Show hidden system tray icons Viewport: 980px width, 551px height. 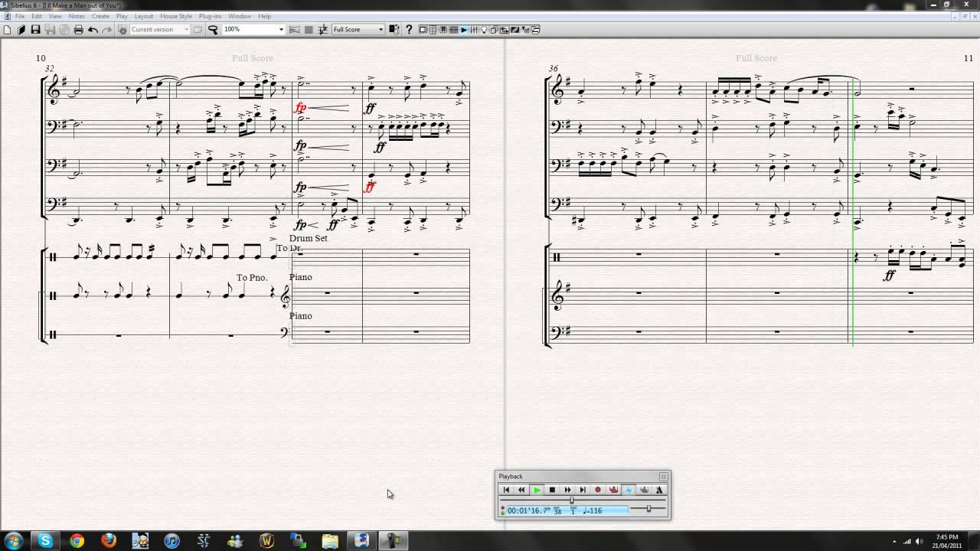point(894,541)
